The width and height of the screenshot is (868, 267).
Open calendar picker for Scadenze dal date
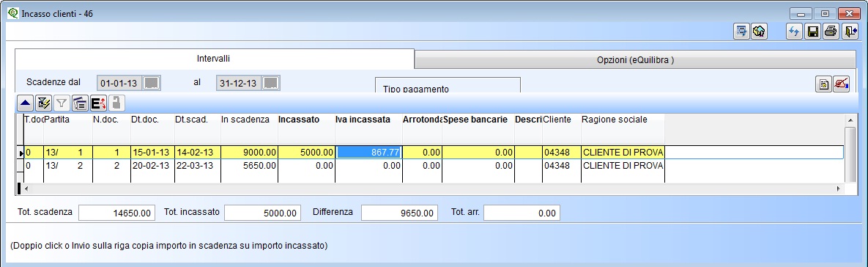[x=152, y=83]
